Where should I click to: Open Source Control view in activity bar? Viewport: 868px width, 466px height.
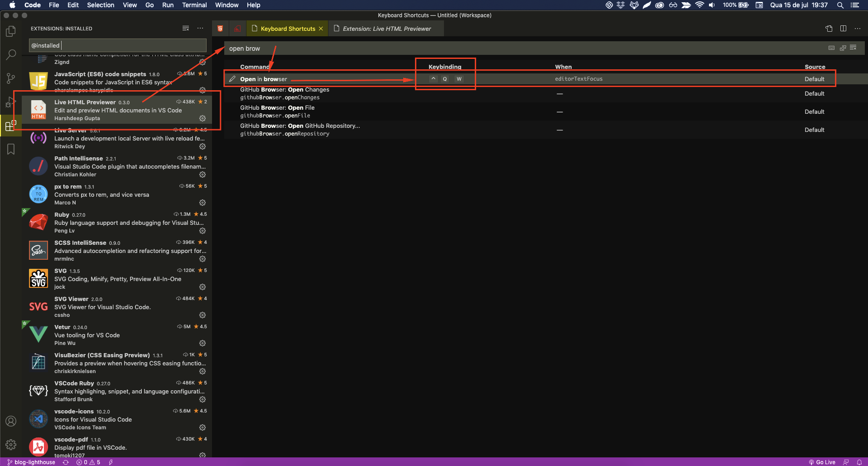click(11, 78)
